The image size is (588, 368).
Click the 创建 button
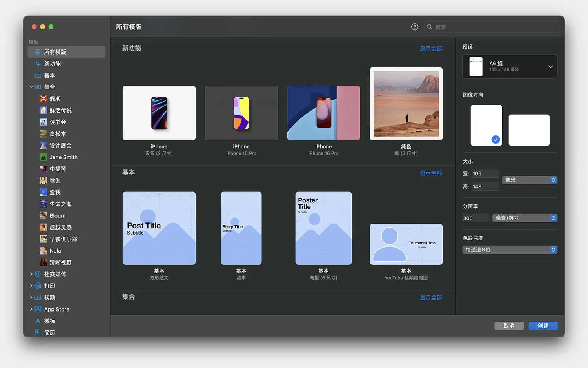point(543,326)
